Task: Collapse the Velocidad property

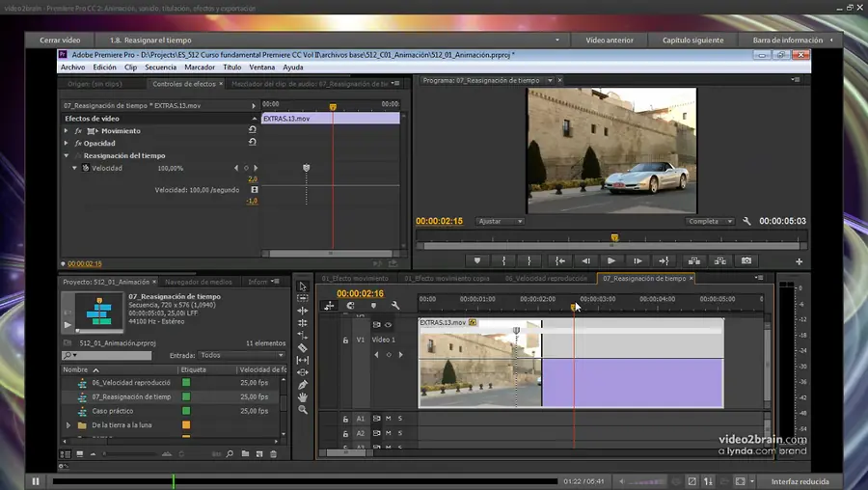Action: pos(74,168)
